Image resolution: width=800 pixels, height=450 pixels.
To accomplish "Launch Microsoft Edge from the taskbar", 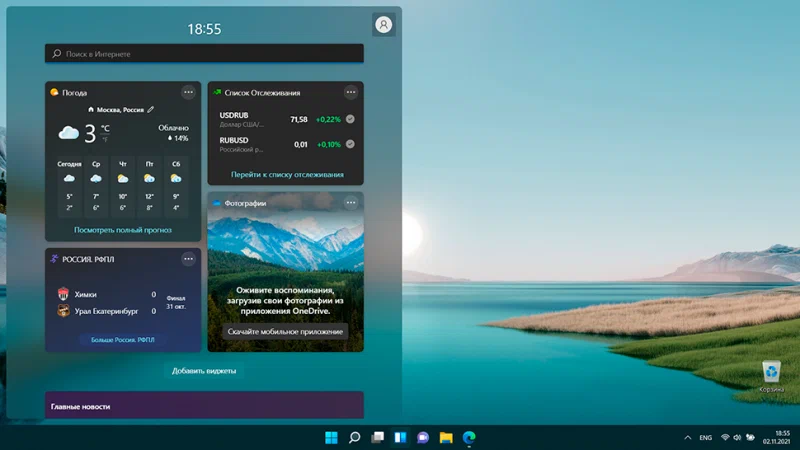I will (468, 437).
